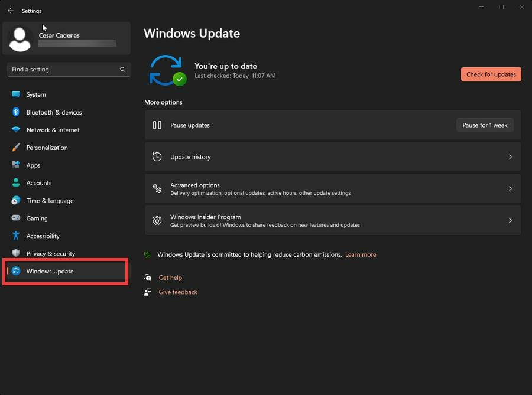Expand Advanced options
The height and width of the screenshot is (395, 532).
coord(332,188)
